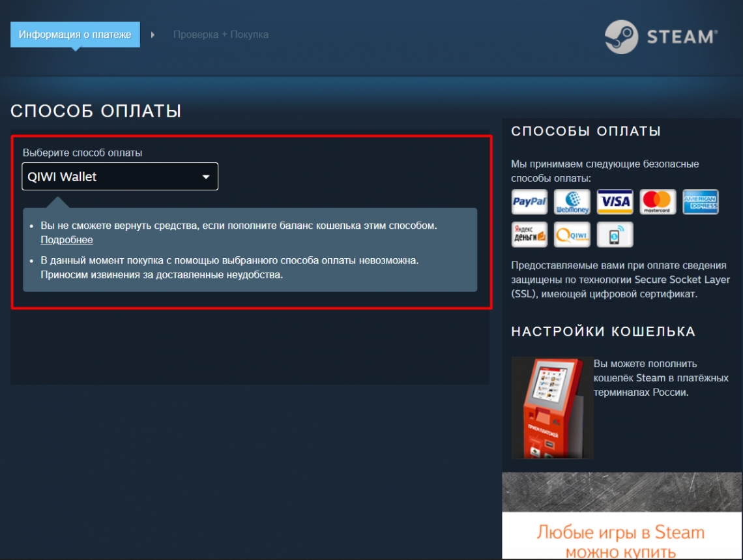Click the Steam logo in the header

pyautogui.click(x=660, y=37)
